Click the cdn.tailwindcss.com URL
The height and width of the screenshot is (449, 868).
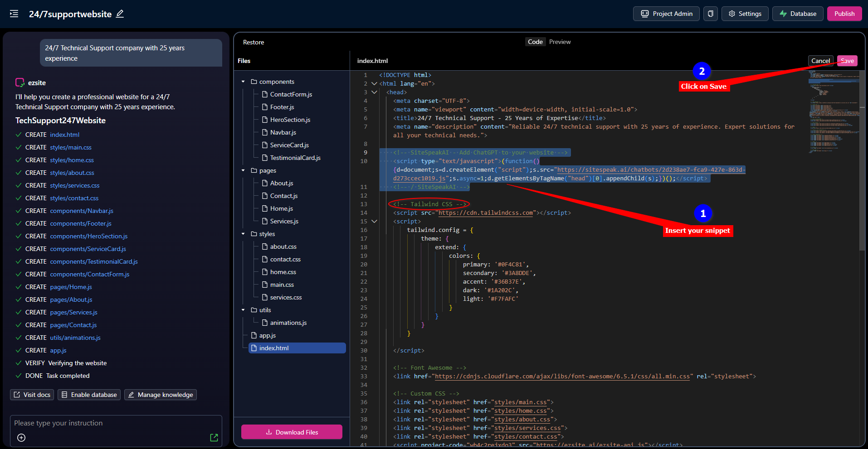coord(486,212)
